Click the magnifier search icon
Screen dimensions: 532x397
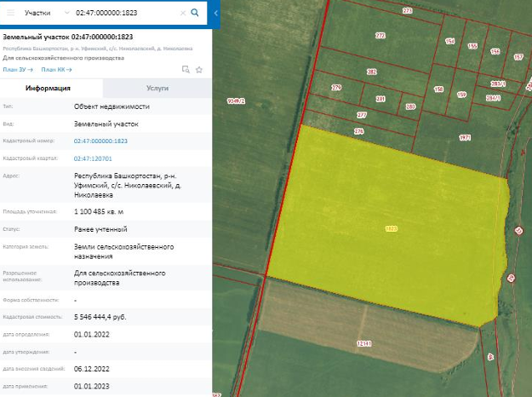click(x=195, y=13)
